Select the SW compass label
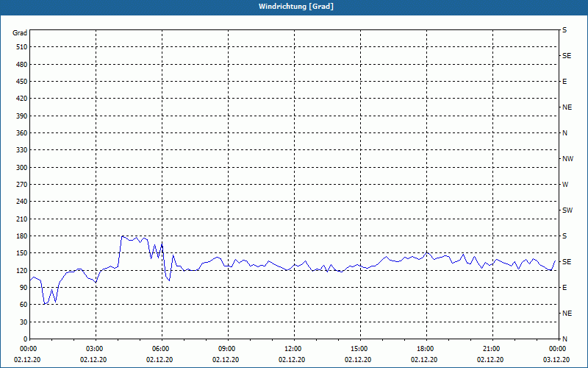The image size is (588, 368). click(567, 210)
